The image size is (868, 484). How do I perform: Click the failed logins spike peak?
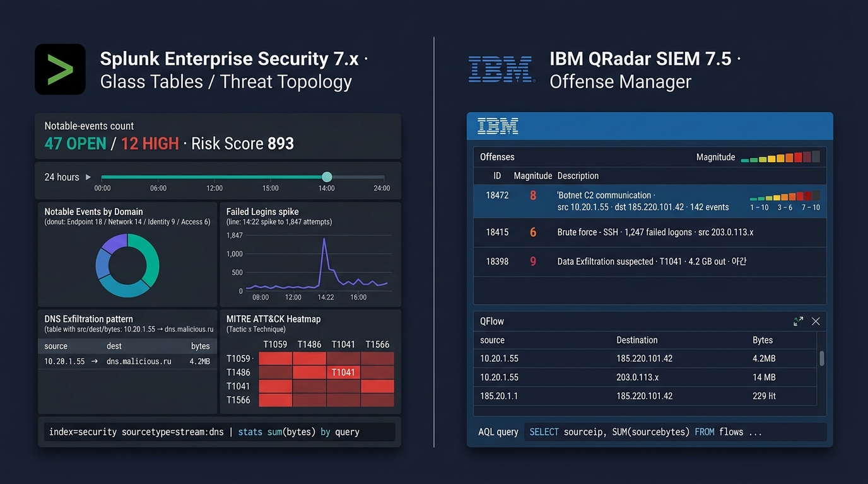(324, 239)
